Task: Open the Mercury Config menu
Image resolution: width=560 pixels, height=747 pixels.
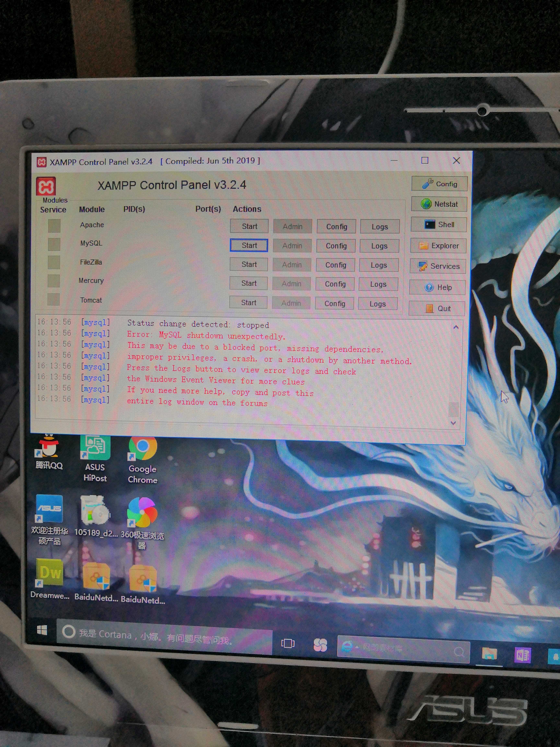Action: 335,284
